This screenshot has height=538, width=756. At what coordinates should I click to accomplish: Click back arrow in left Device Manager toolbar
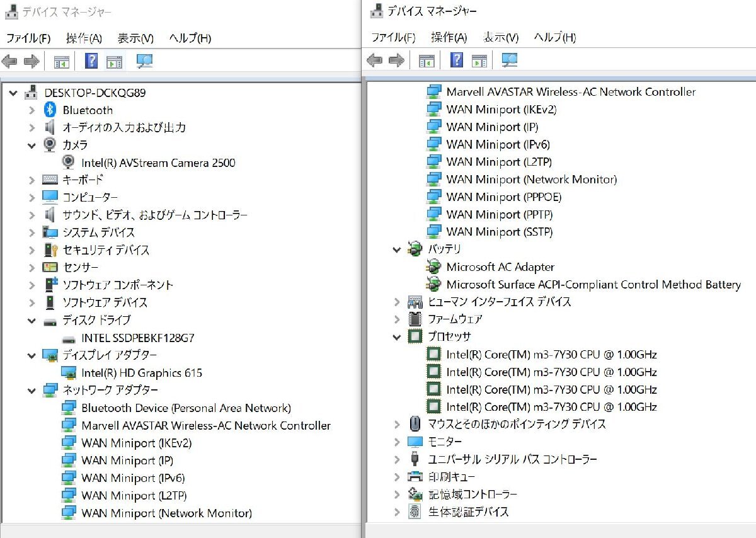[9, 61]
